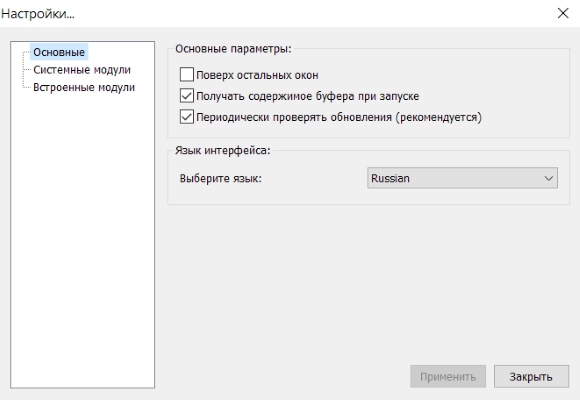Open the Встроенные модули settings page
580x400 pixels.
pos(84,87)
